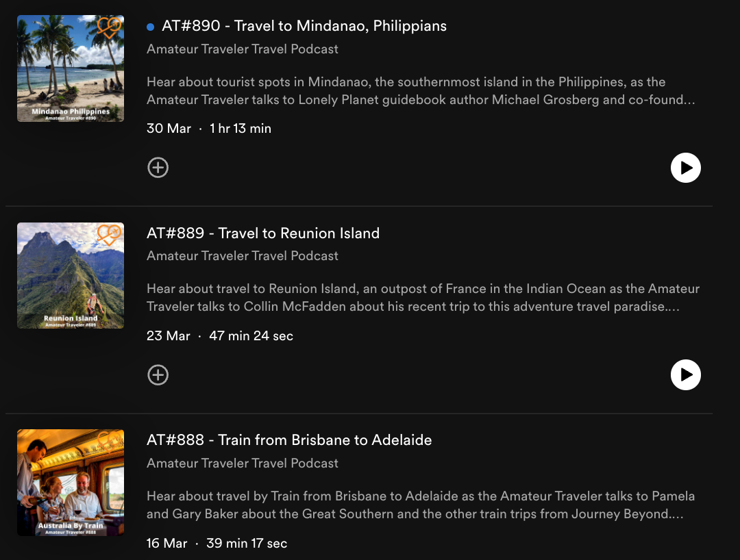Open Amateur Traveler Travel Podcast from Mindanao episode
740x560 pixels.
point(243,49)
